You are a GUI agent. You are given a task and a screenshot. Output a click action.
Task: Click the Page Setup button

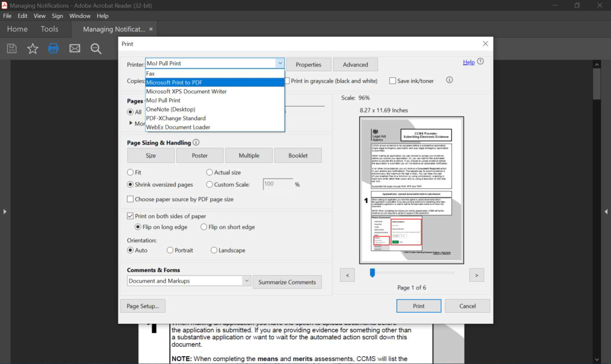click(142, 306)
